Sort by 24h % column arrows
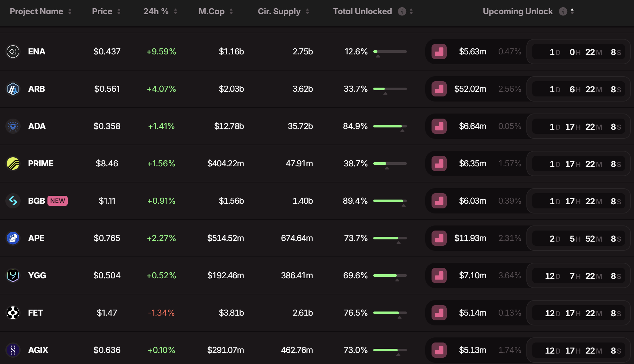Image resolution: width=634 pixels, height=364 pixels. (x=176, y=11)
